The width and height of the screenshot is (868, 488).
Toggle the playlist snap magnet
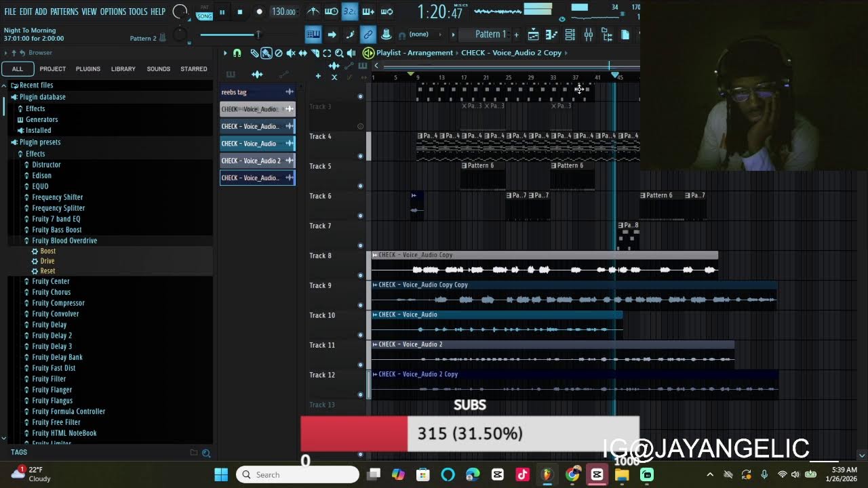(237, 53)
